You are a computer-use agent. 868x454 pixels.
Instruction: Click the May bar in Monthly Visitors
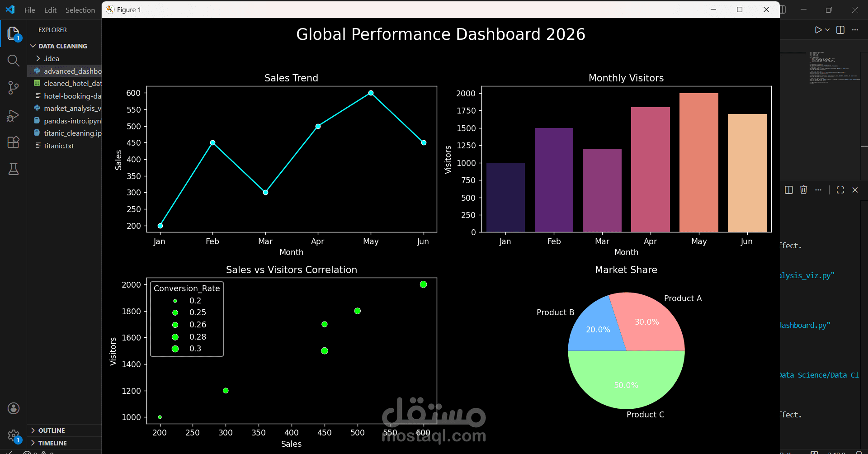tap(698, 162)
